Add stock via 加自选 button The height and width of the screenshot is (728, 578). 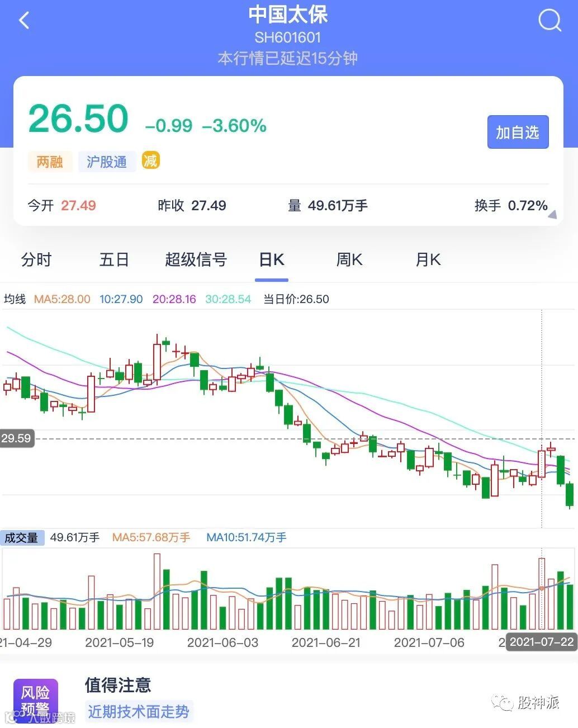pos(518,132)
